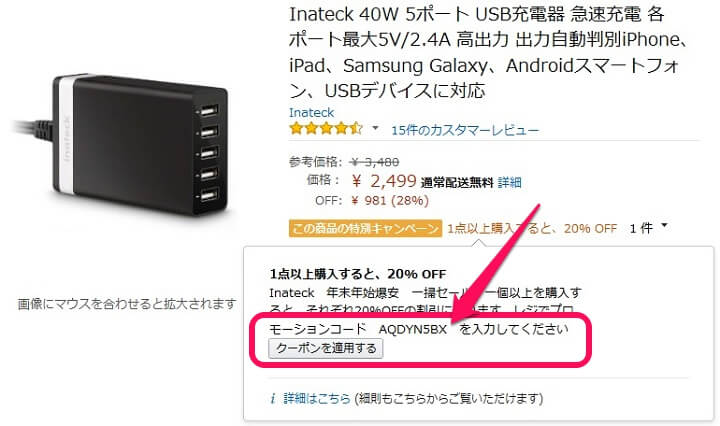Screen dimensions: 720x426
Task: Expand the 1件 promotion dropdown arrow
Action: [x=664, y=225]
